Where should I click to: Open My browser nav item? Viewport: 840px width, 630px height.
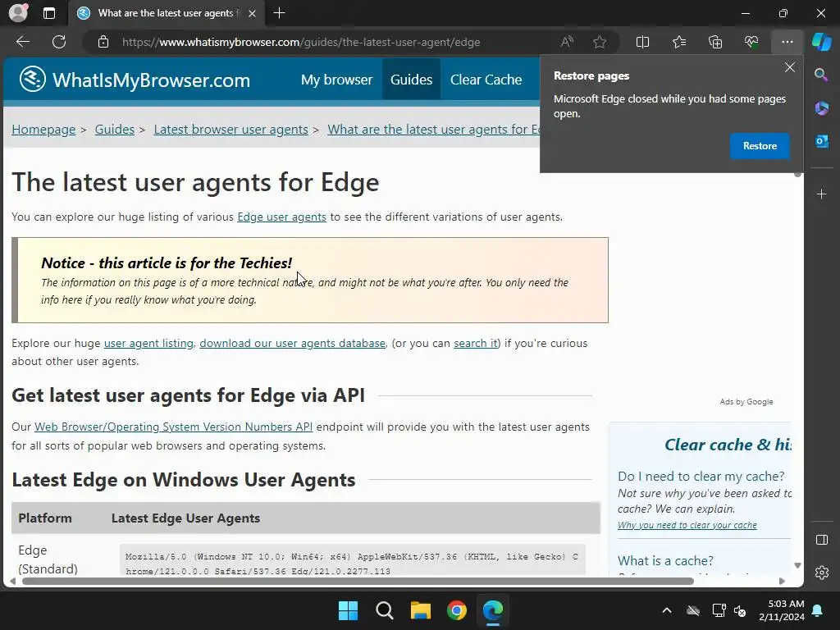coord(336,80)
